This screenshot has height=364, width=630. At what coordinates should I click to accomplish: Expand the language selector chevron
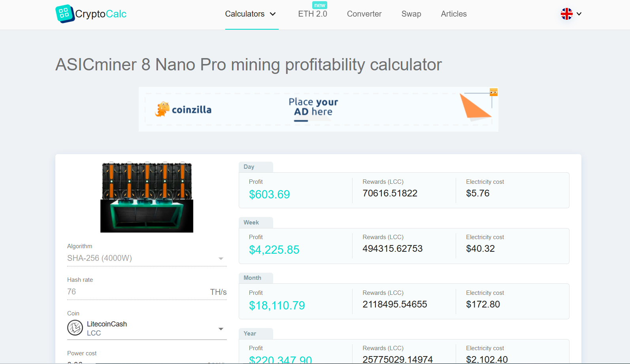coord(579,14)
